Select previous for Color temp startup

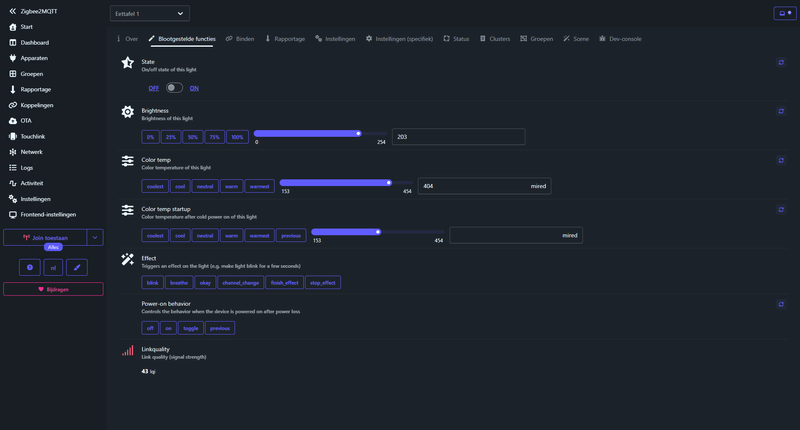291,235
